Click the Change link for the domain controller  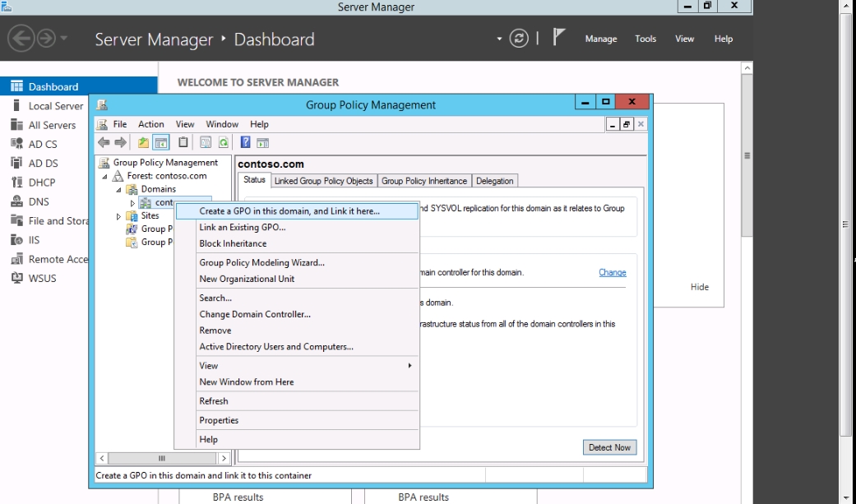pos(612,272)
